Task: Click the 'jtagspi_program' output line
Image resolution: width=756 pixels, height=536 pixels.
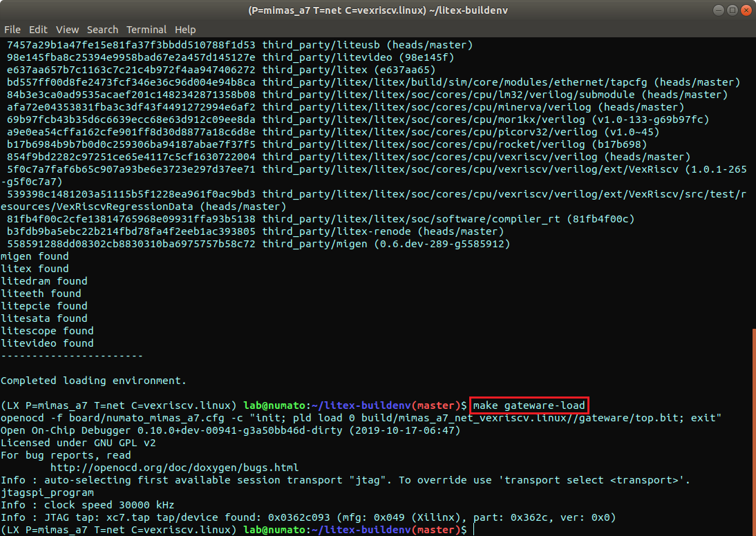Action: tap(47, 492)
